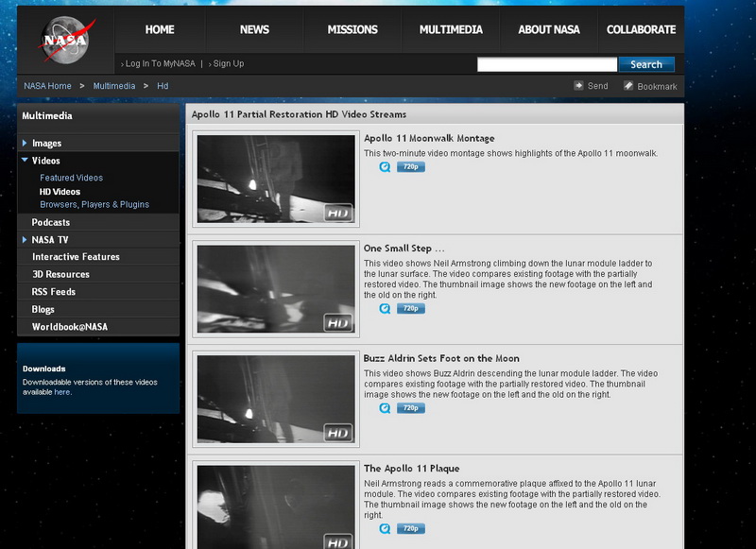756x549 pixels.
Task: Open Blogs in sidebar
Action: pyautogui.click(x=43, y=309)
